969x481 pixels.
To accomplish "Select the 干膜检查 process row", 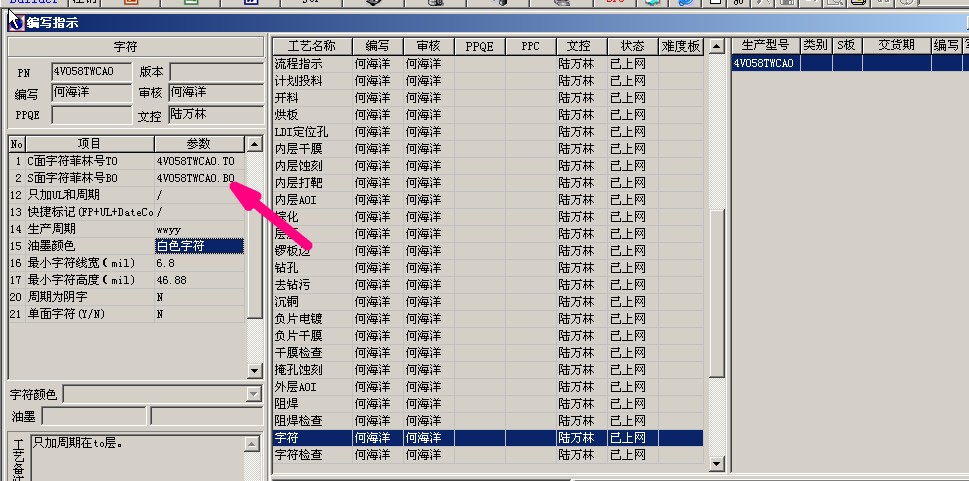I will 488,353.
